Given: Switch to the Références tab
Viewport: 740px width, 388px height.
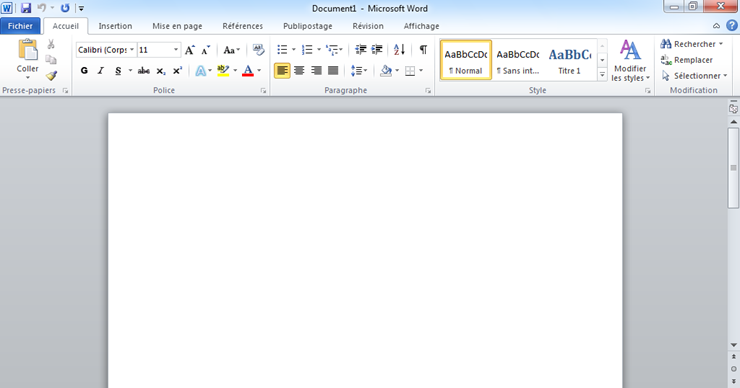Looking at the screenshot, I should click(x=243, y=26).
